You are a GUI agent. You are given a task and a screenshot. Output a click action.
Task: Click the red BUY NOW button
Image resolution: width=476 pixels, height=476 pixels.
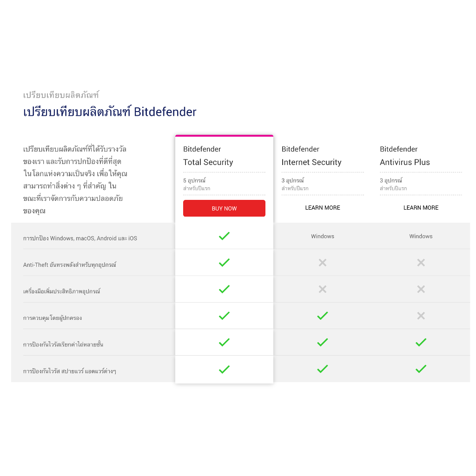click(224, 208)
